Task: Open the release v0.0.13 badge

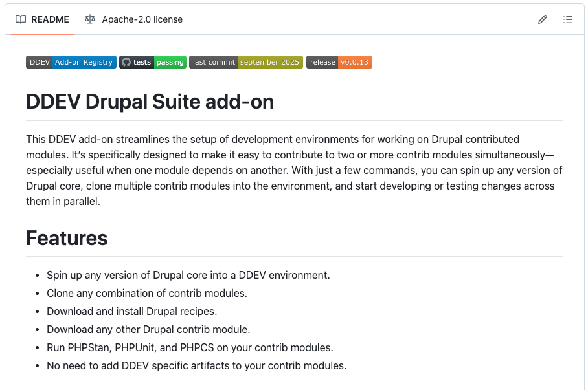Action: tap(339, 61)
